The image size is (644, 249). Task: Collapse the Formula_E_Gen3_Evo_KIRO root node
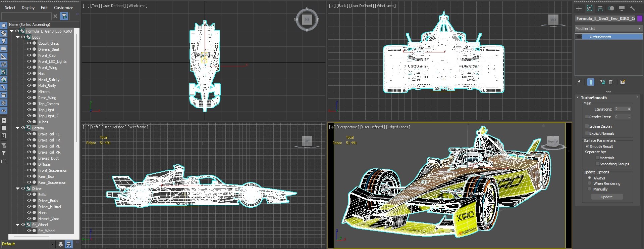(12, 31)
